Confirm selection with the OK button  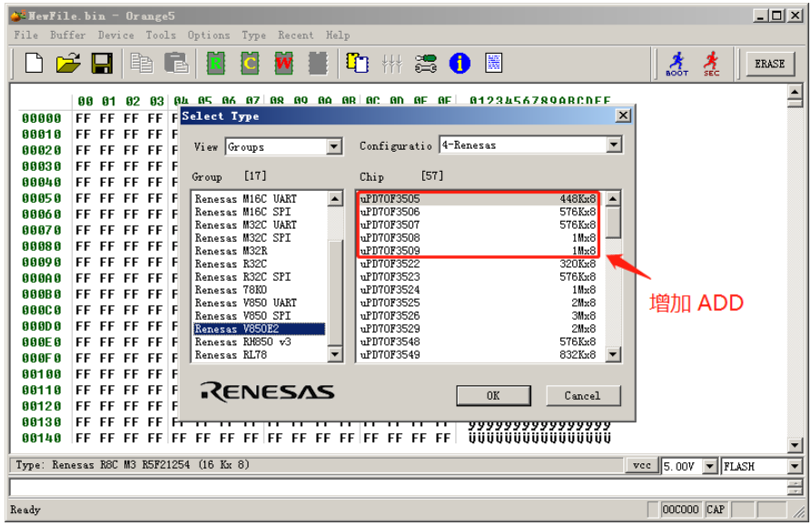493,395
